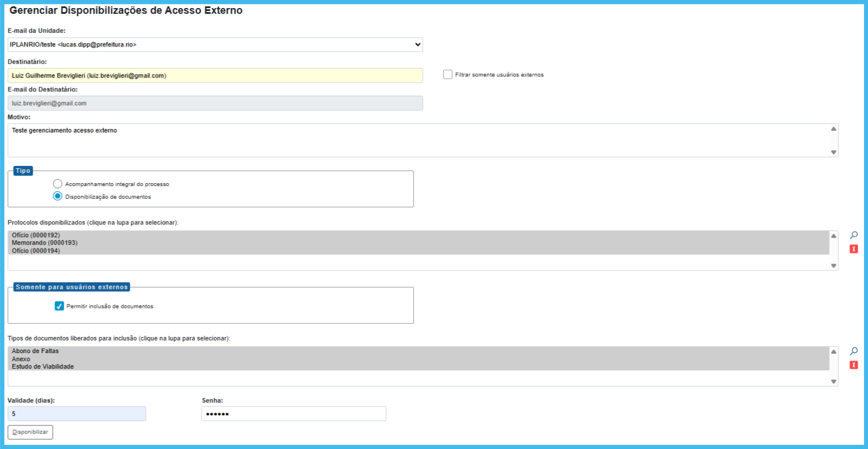Viewport: 868px width, 449px height.
Task: Choose 'Disponibilização de documentos' radio option
Action: pos(57,196)
